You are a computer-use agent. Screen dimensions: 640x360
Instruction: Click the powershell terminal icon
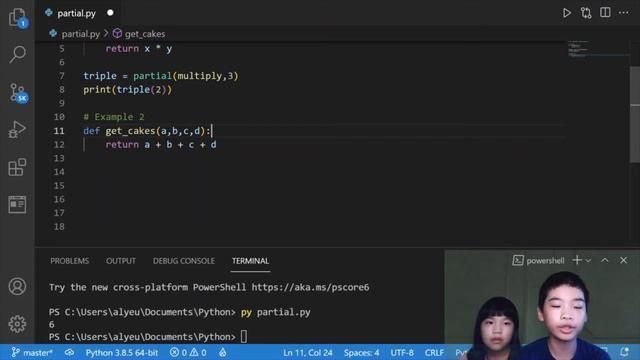tap(518, 260)
